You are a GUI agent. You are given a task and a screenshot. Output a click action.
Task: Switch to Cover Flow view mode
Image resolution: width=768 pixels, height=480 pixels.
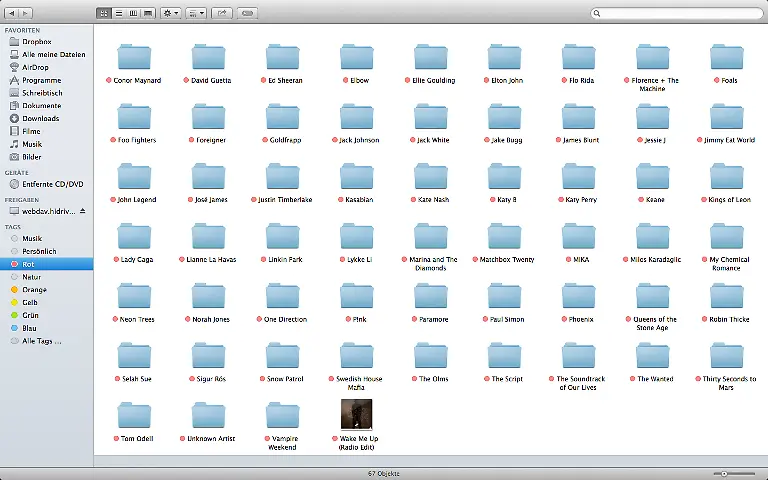[x=148, y=13]
